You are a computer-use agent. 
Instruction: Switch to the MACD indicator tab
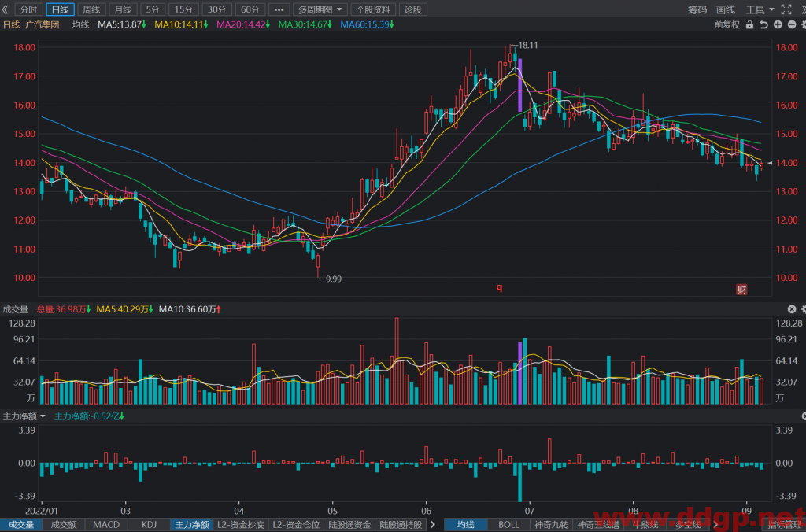[106, 525]
